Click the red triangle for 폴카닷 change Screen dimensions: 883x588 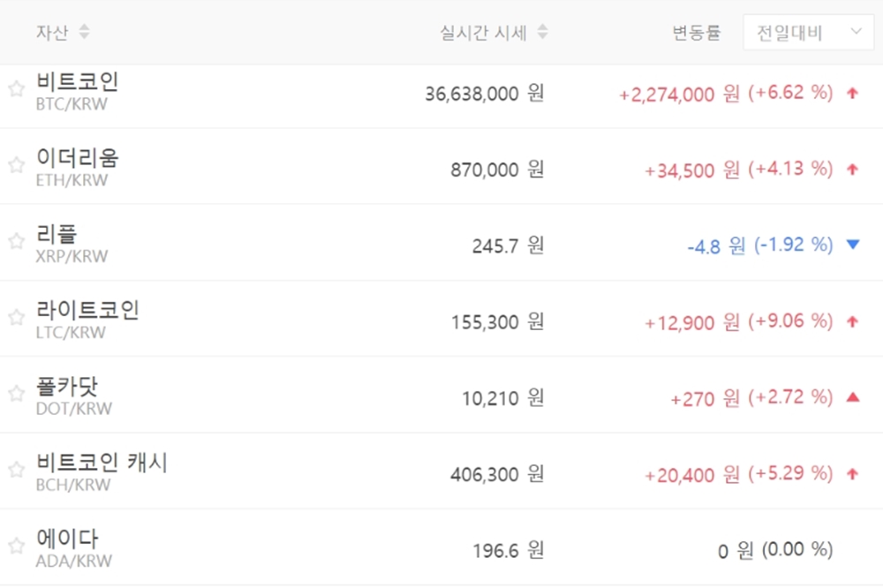click(852, 397)
